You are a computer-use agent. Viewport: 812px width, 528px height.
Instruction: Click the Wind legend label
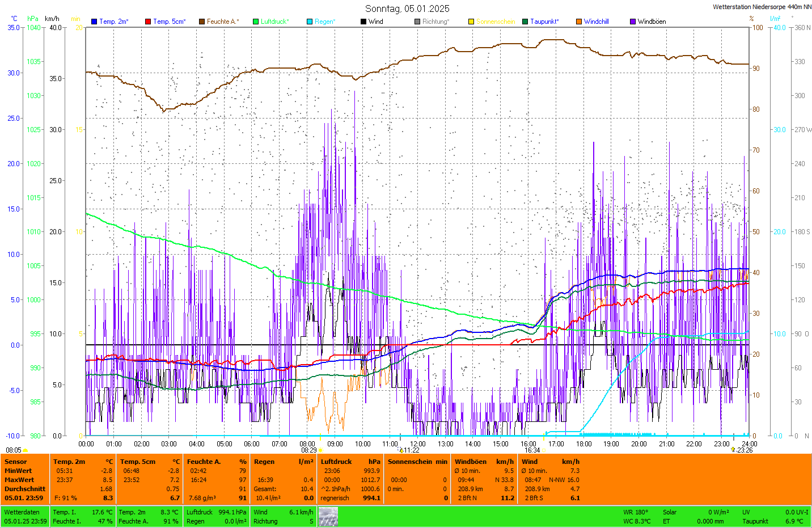pos(375,22)
